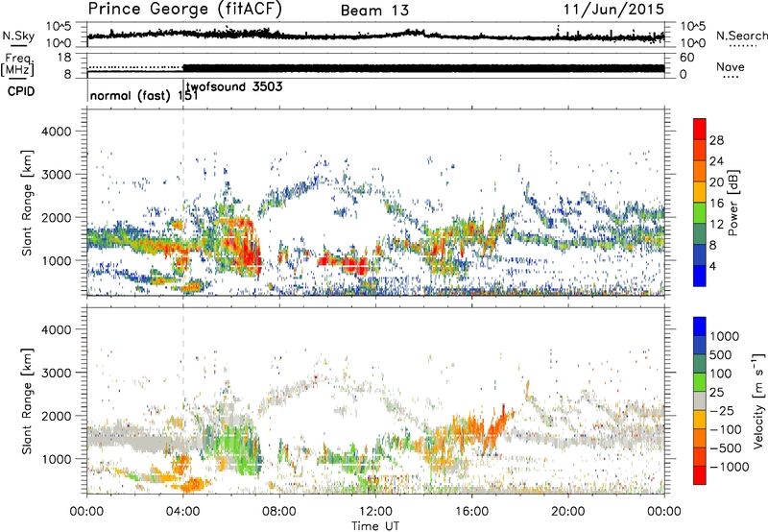Pick the blue top segment of Velocity colorbar
This screenshot has width=768, height=532.
[x=700, y=326]
